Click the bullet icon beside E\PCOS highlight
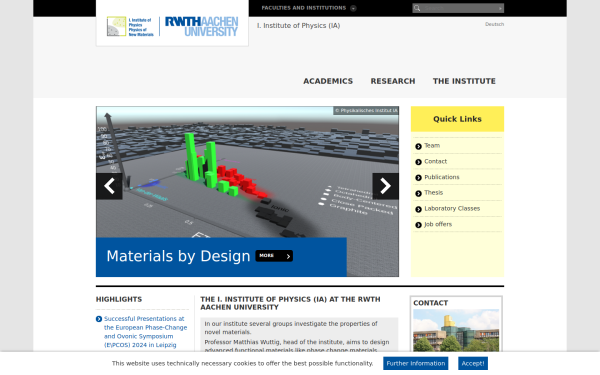Viewport: 600px width, 375px height. click(99, 319)
